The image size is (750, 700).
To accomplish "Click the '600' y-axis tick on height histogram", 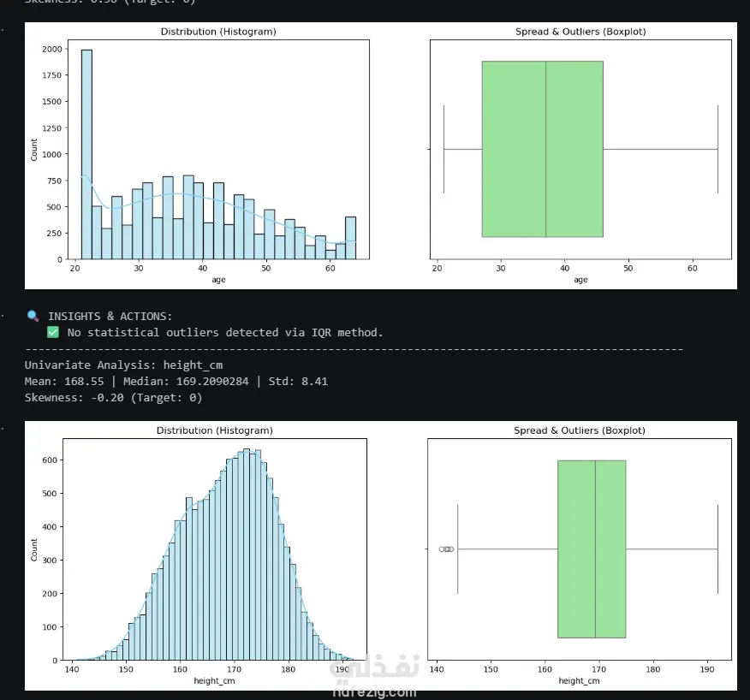I will 50,460.
